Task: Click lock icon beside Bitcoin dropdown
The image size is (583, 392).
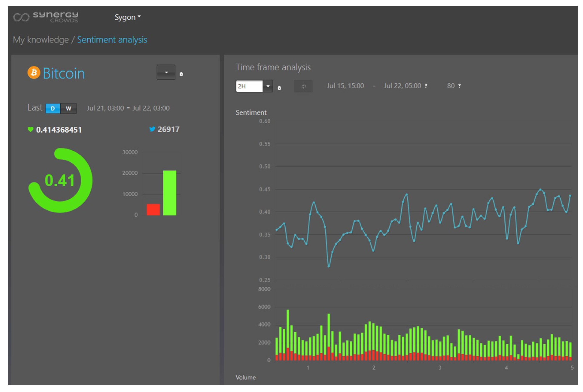Action: tap(181, 74)
